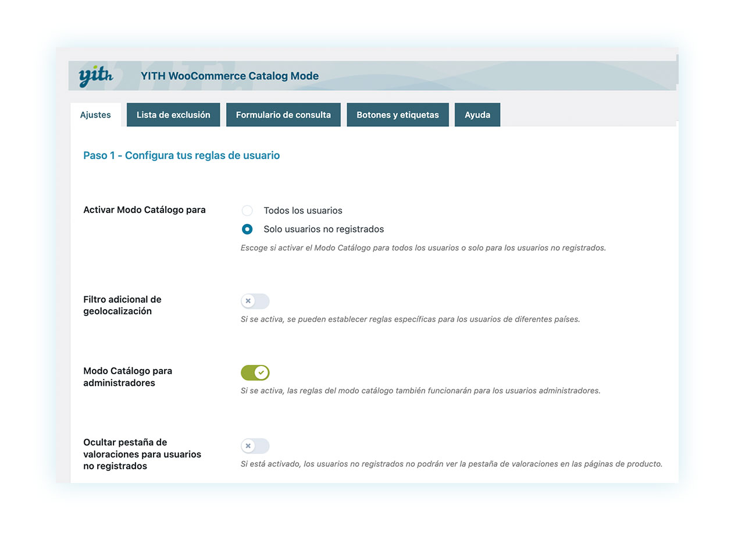Open the Ayuda tab
The width and height of the screenshot is (756, 536).
coord(477,115)
